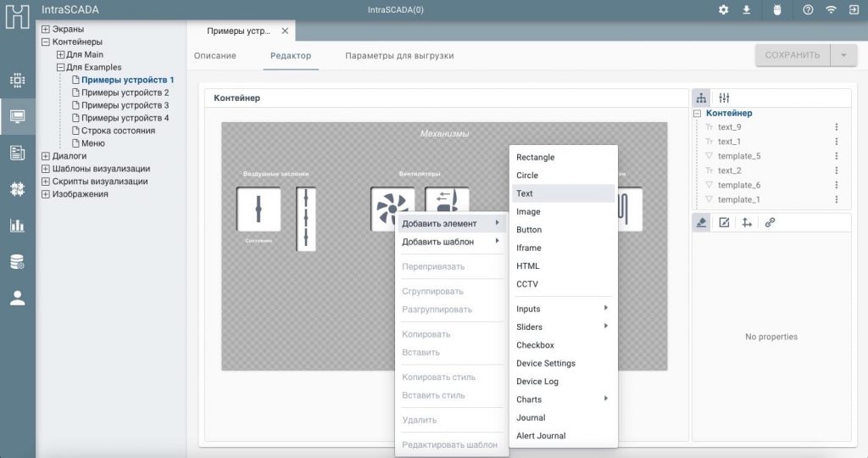The width and height of the screenshot is (868, 458).
Task: Switch to element hierarchy tree icon
Action: 701,98
